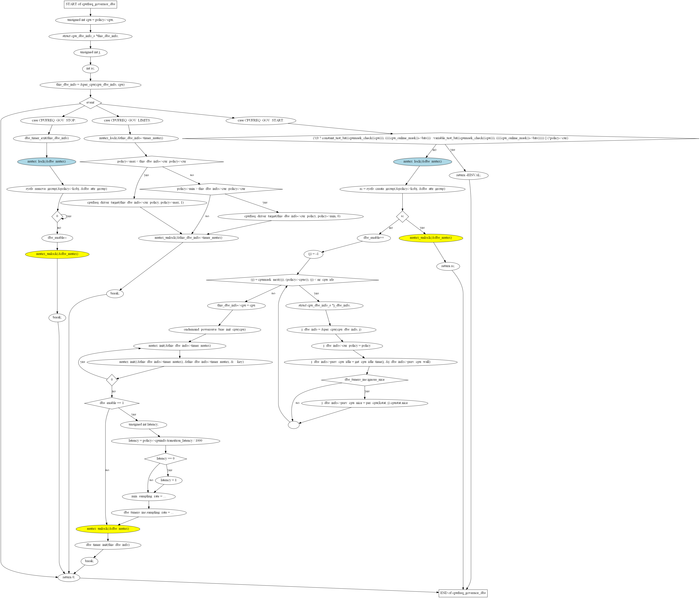
Task: Click the 'return 0;' node
Action: 69,578
